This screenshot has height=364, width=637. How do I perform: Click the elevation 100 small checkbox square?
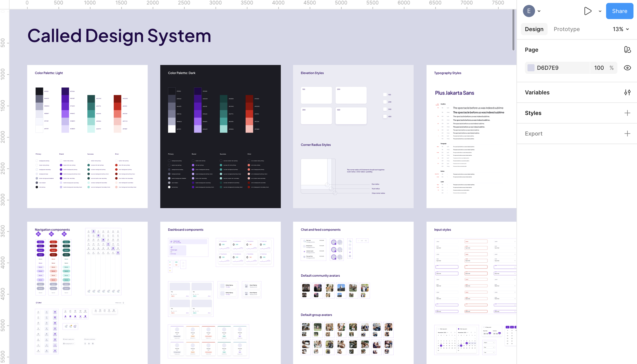click(x=385, y=95)
